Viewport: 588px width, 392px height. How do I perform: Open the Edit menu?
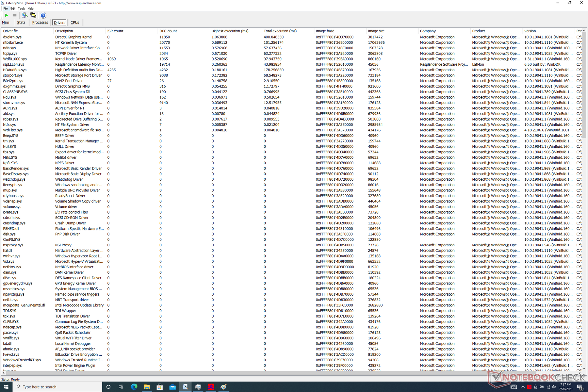click(x=13, y=8)
